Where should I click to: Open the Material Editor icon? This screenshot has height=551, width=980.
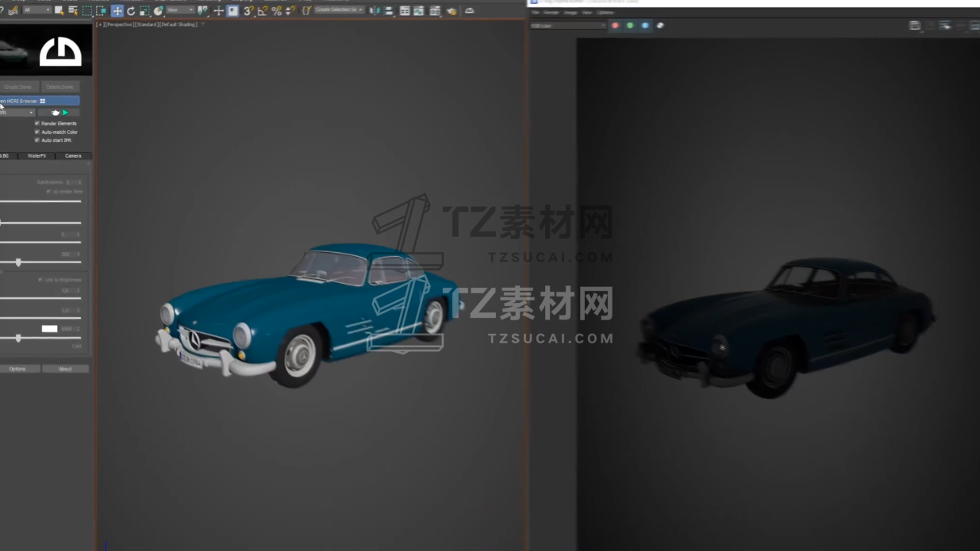(x=452, y=10)
